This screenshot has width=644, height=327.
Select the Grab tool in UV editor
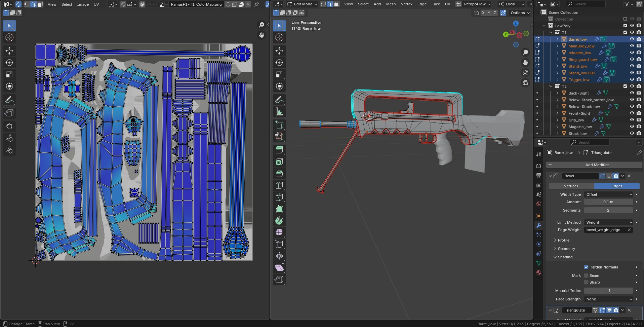[9, 126]
